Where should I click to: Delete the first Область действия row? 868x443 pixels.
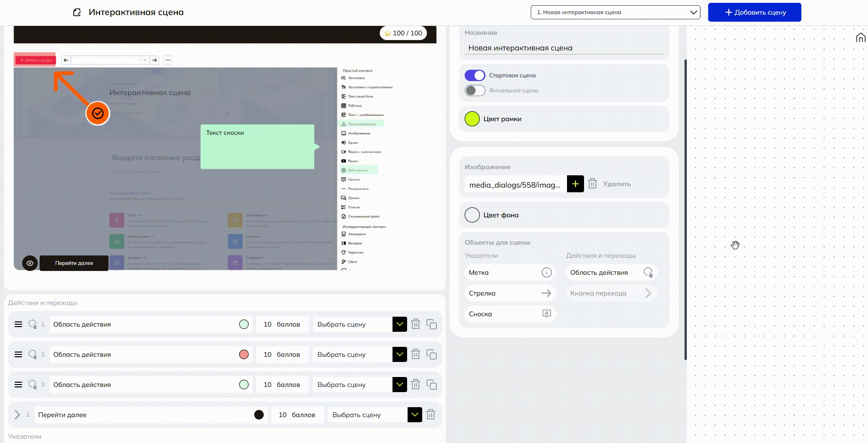tap(416, 324)
